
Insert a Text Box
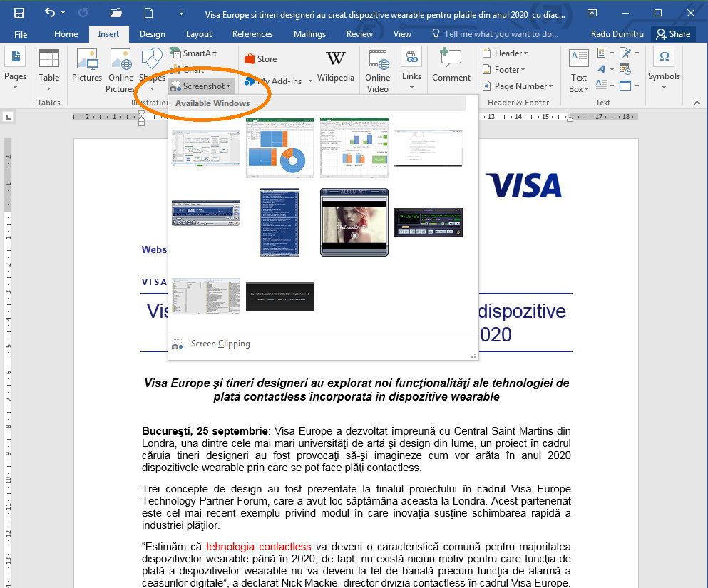(579, 71)
